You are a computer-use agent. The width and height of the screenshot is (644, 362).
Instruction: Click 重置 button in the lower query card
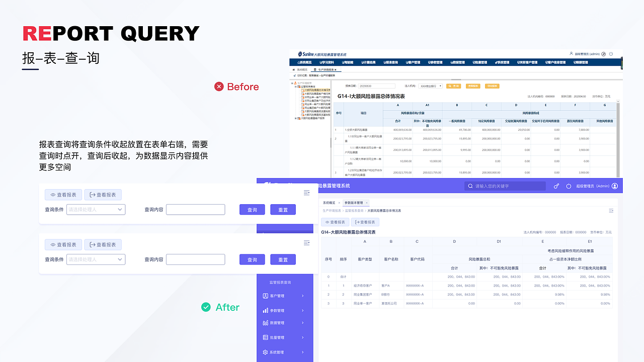pos(283,260)
